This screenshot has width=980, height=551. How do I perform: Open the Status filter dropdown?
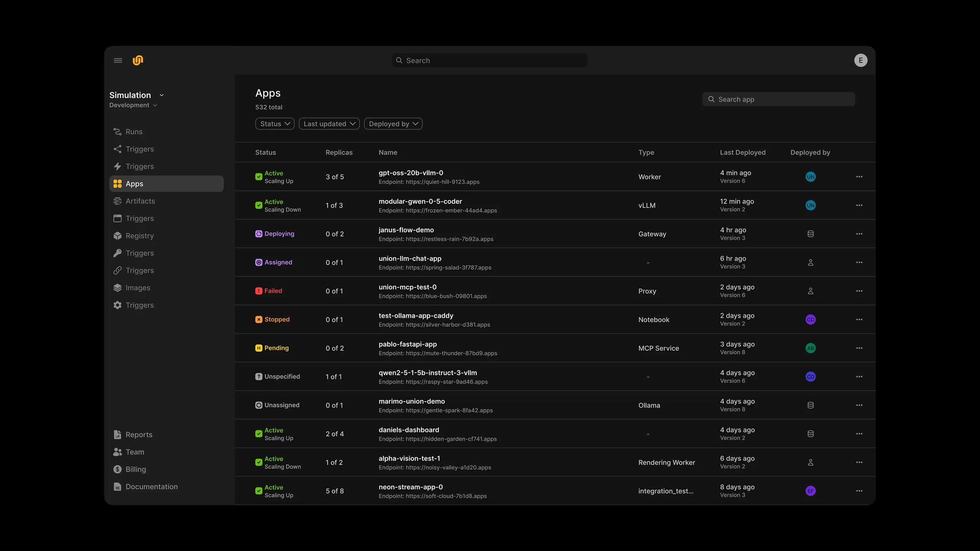pyautogui.click(x=274, y=124)
